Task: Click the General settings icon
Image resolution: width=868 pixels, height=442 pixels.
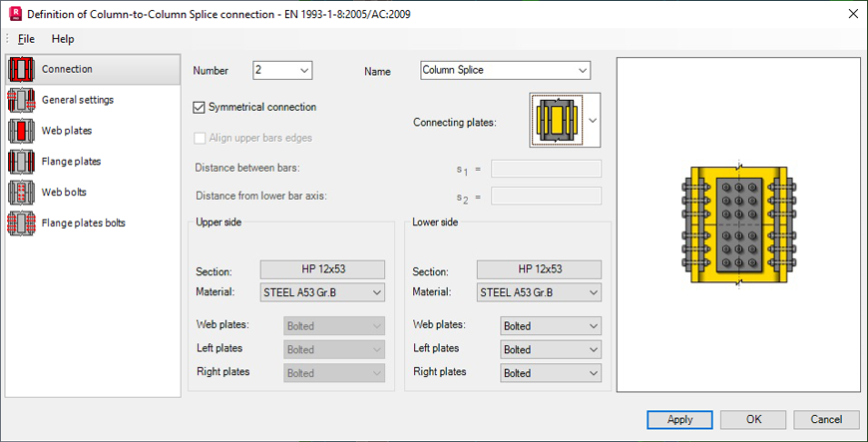Action: click(x=22, y=100)
